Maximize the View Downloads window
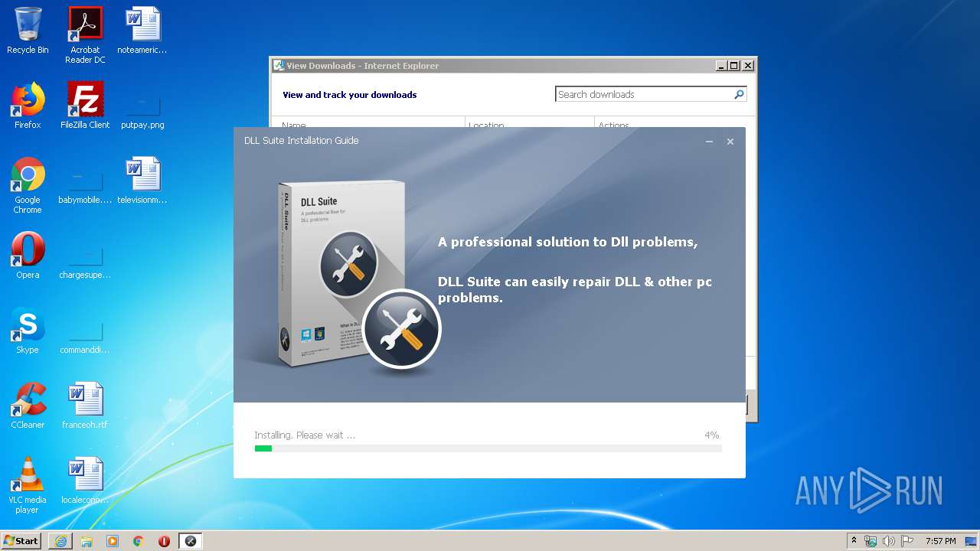This screenshot has height=551, width=980. coord(734,66)
